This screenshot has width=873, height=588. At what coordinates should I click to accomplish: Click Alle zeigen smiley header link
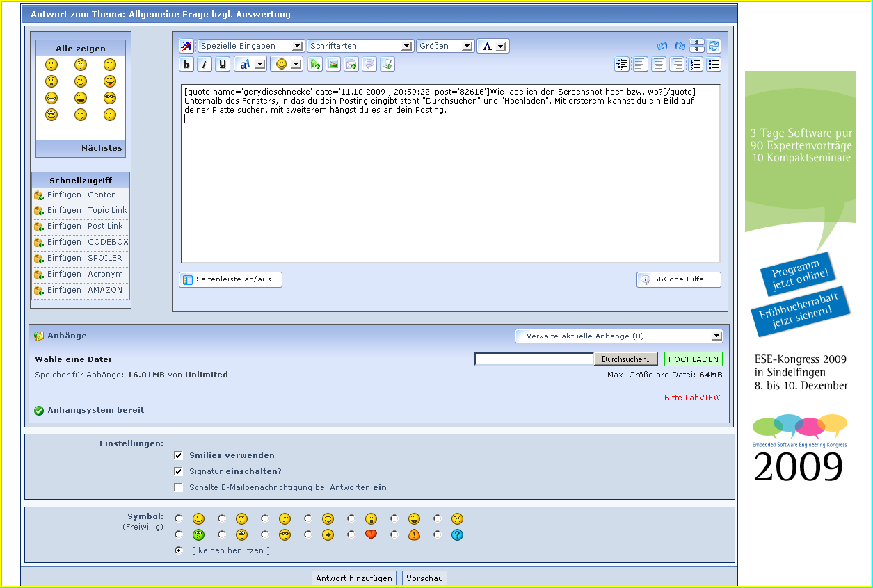pos(81,49)
